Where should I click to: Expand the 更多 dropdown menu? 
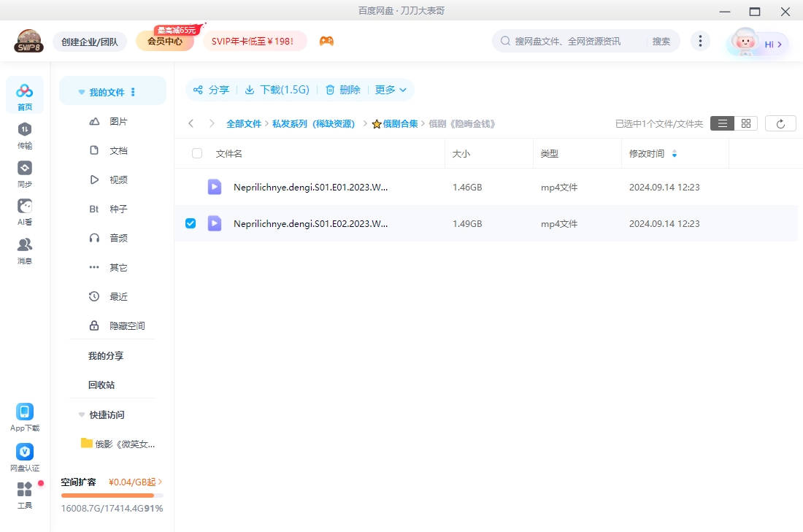391,90
